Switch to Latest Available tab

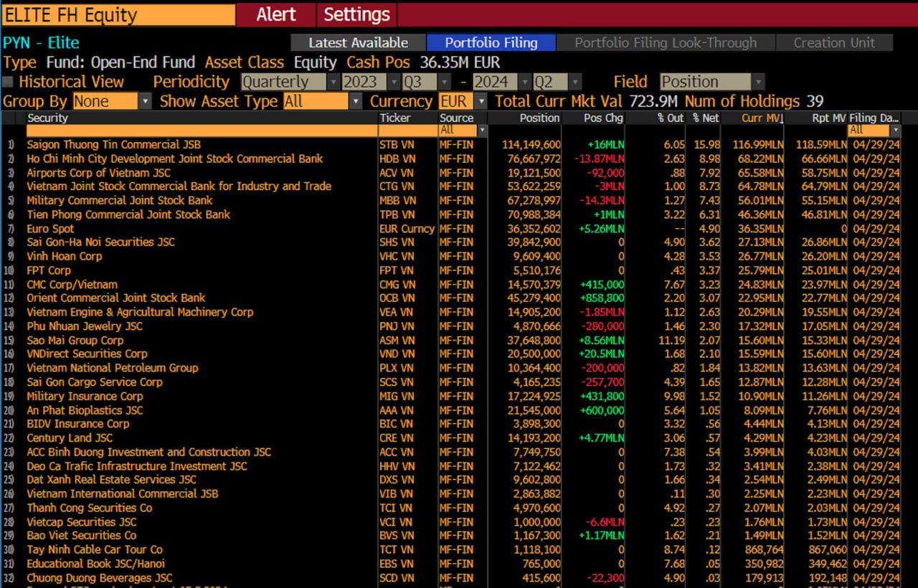(x=358, y=42)
